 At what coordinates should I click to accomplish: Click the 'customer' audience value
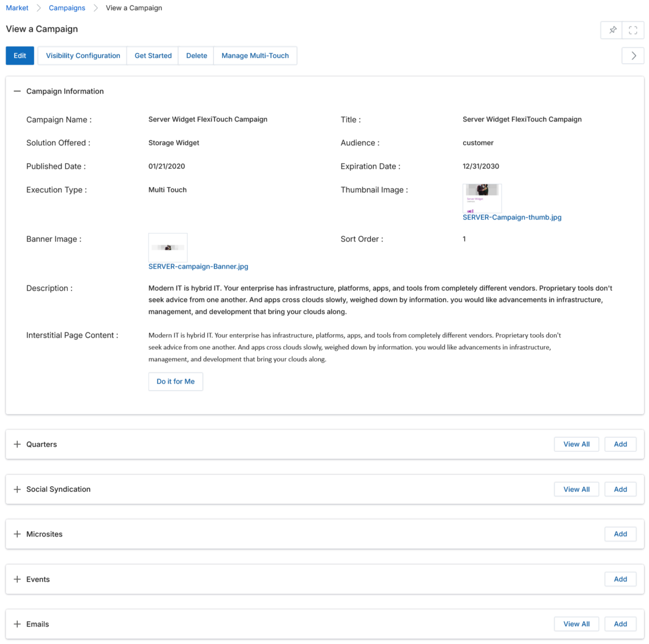(478, 143)
